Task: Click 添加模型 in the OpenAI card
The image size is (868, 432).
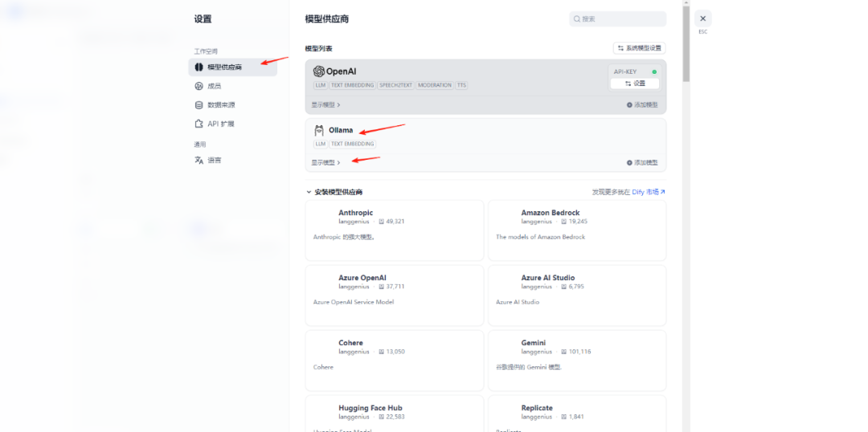Action: pos(642,104)
